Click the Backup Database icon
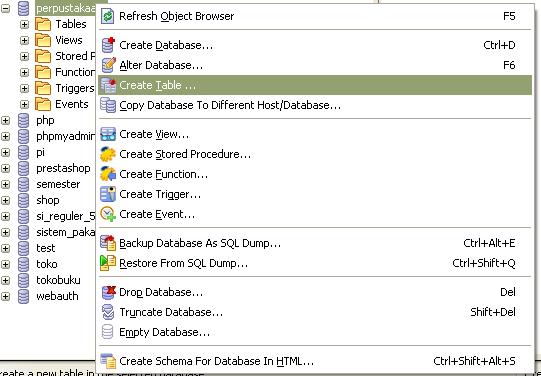This screenshot has height=376, width=541. (x=108, y=243)
